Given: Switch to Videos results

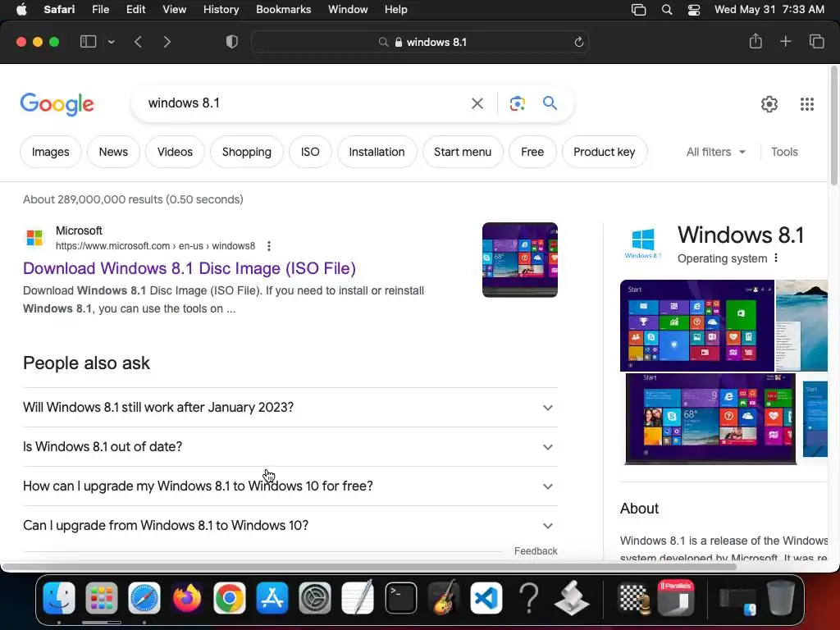Looking at the screenshot, I should coord(175,152).
